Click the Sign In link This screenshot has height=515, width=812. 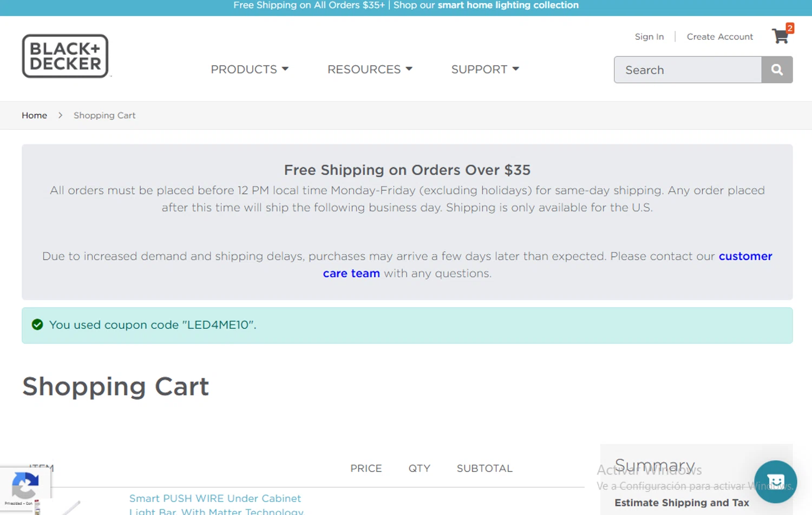[x=649, y=37]
